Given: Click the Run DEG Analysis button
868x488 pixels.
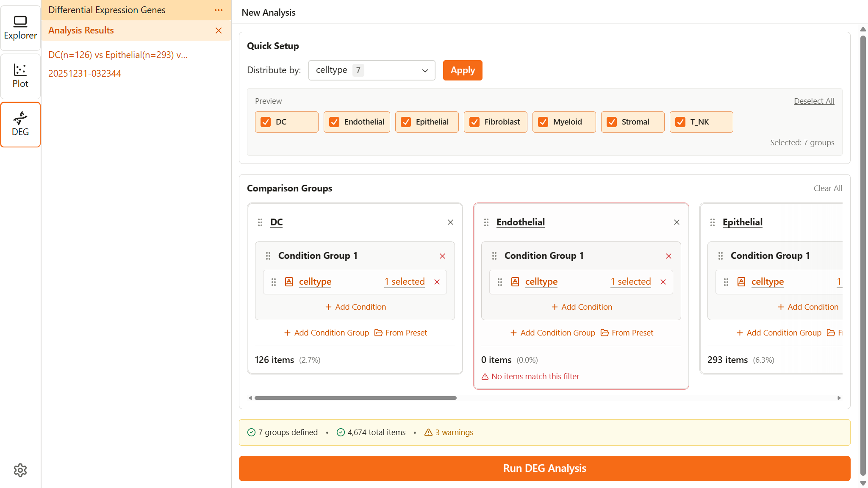Looking at the screenshot, I should pos(544,469).
